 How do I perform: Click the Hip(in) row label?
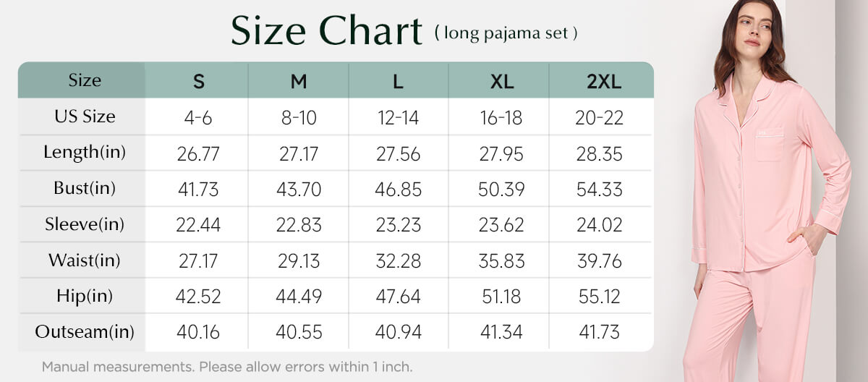(x=85, y=296)
